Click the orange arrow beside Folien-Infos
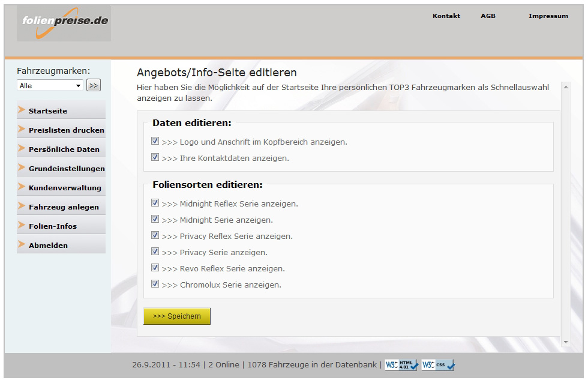This screenshot has height=383, width=588. tap(22, 225)
